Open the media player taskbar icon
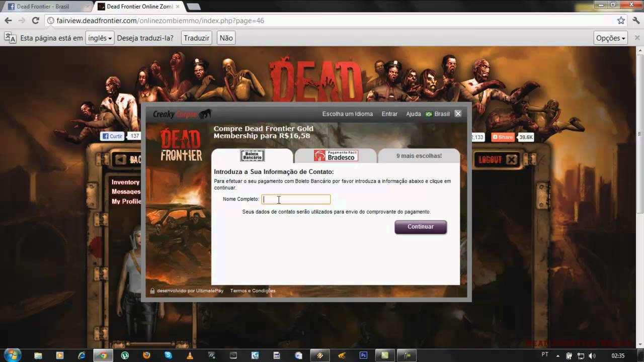The image size is (644, 362). 60,355
